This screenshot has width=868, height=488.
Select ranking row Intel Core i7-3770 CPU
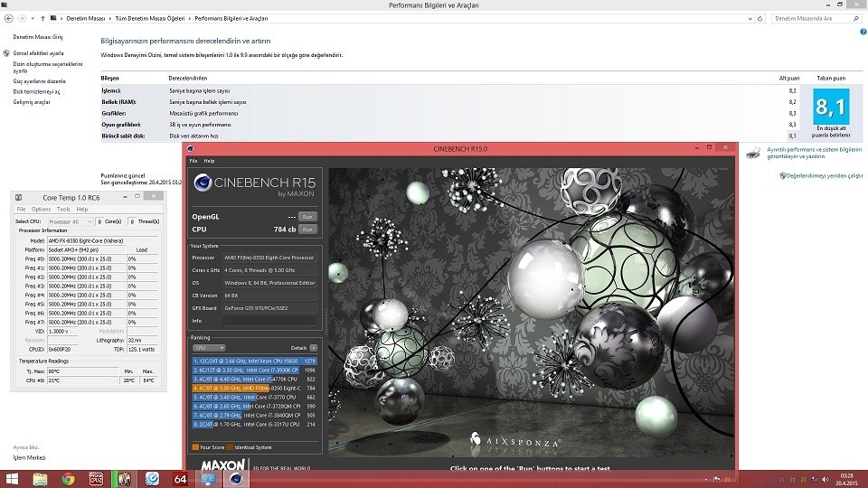[255, 398]
